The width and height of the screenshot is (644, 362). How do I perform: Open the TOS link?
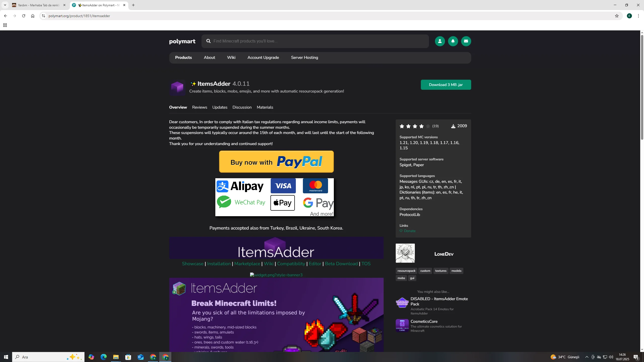point(366,264)
